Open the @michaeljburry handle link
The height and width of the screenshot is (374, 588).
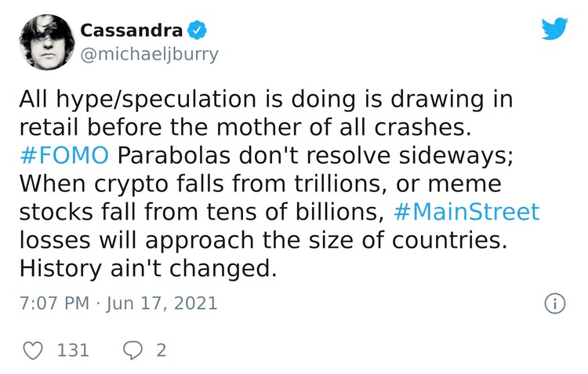[x=149, y=54]
